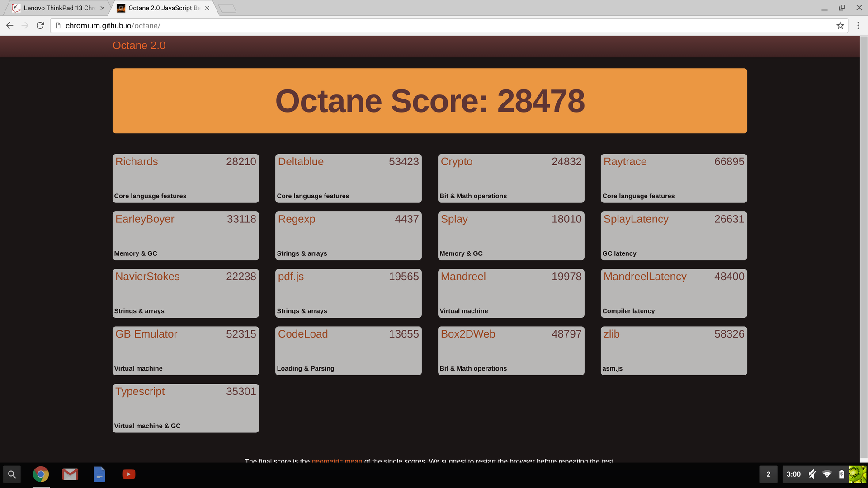Open a new tab
The height and width of the screenshot is (488, 868).
(x=227, y=9)
